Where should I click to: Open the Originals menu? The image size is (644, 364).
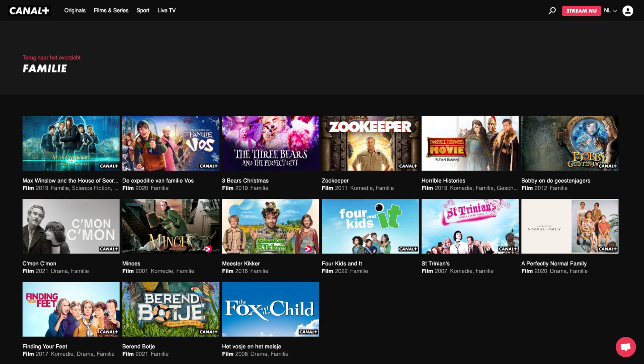[75, 10]
